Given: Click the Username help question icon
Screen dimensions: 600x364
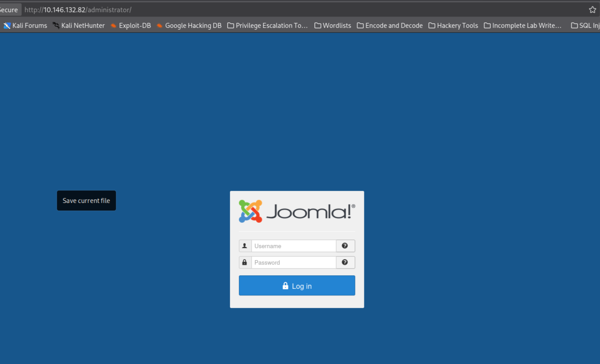Looking at the screenshot, I should click(345, 246).
